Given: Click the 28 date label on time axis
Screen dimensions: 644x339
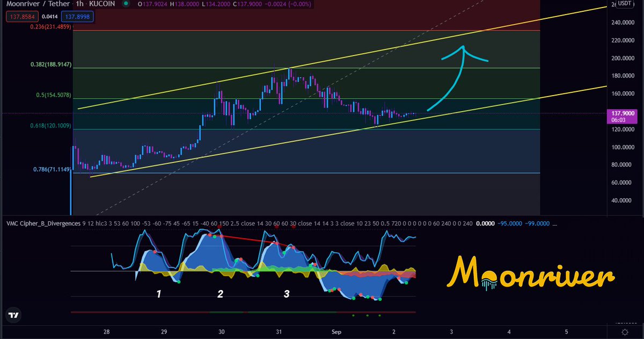Looking at the screenshot, I should click(106, 331).
